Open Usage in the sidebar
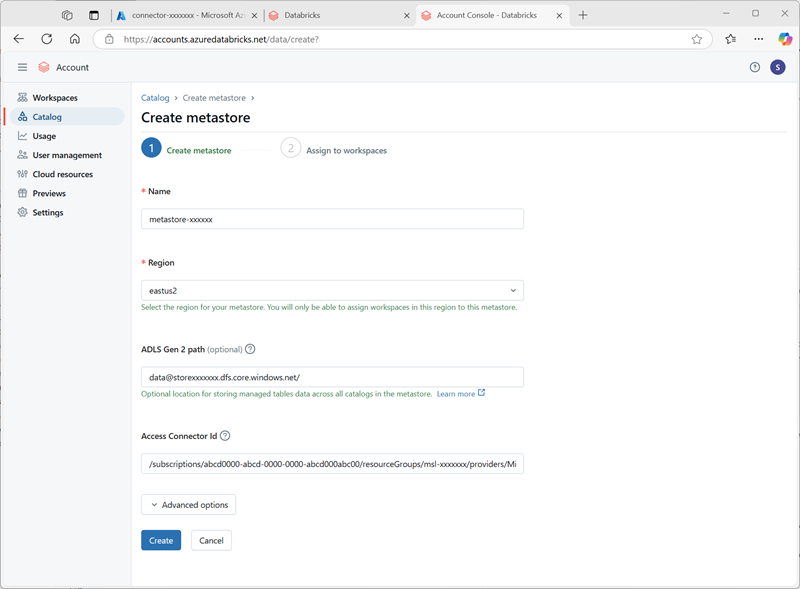This screenshot has height=589, width=800. coord(67,136)
